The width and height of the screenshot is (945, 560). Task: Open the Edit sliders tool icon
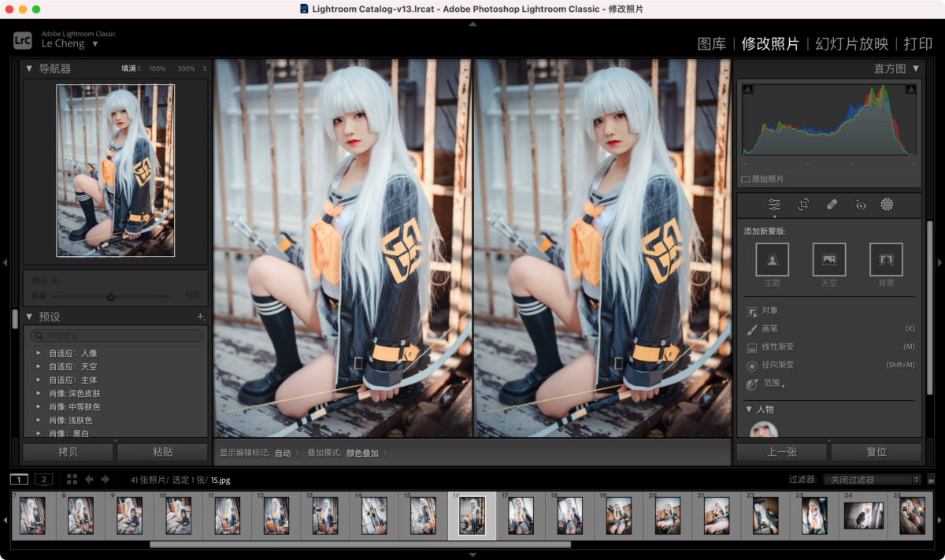click(774, 205)
